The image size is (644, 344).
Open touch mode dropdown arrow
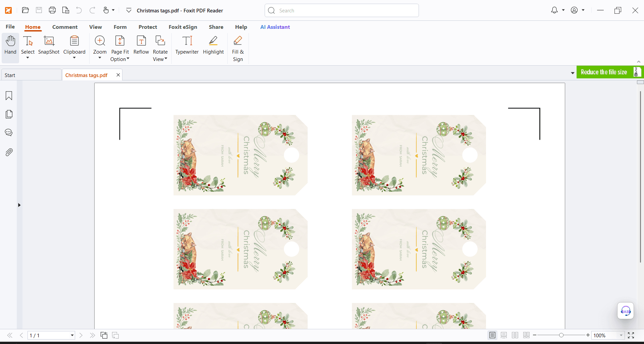point(113,10)
